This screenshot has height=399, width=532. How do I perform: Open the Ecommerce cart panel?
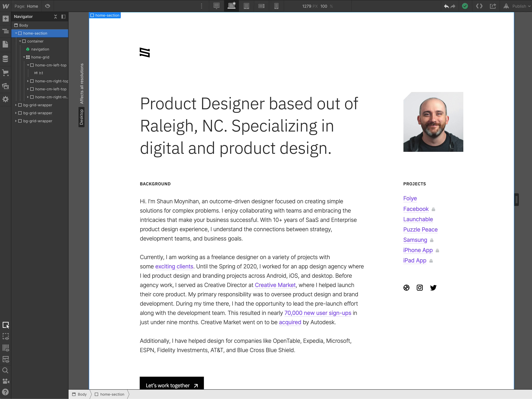pyautogui.click(x=6, y=73)
